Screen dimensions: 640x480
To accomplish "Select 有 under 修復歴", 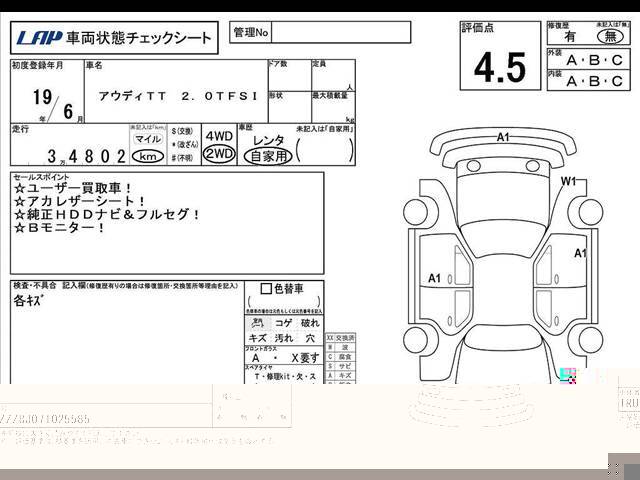I will pyautogui.click(x=570, y=37).
